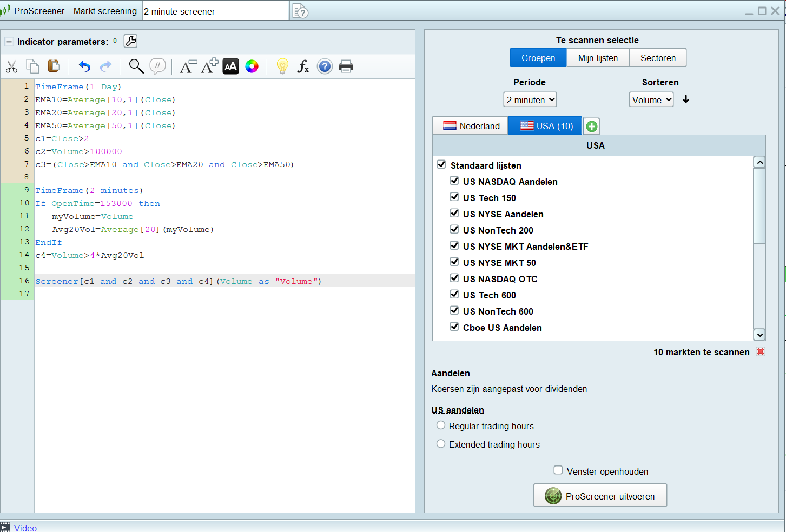The image size is (786, 532).
Task: Click the comment bubble icon
Action: [x=157, y=66]
